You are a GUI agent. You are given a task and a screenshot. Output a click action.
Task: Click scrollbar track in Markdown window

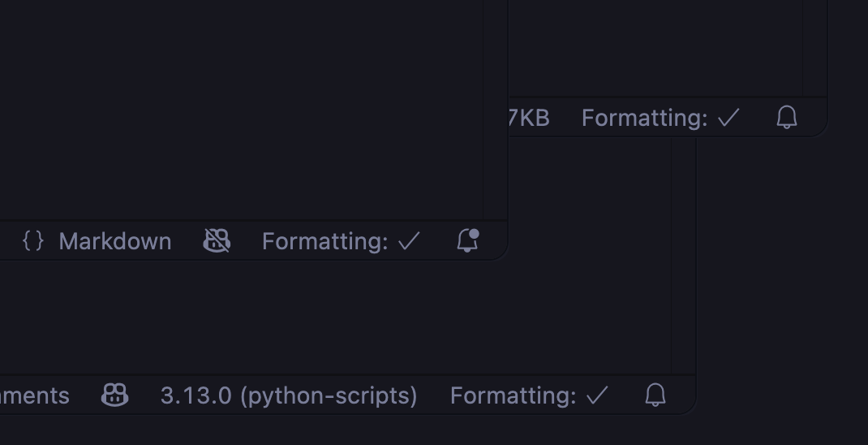496,106
